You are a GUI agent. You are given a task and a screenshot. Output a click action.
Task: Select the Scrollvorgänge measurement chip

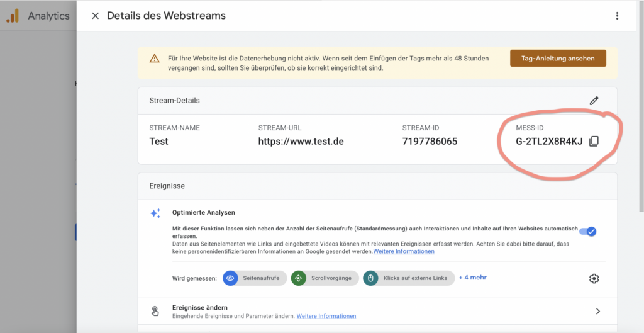click(x=325, y=278)
